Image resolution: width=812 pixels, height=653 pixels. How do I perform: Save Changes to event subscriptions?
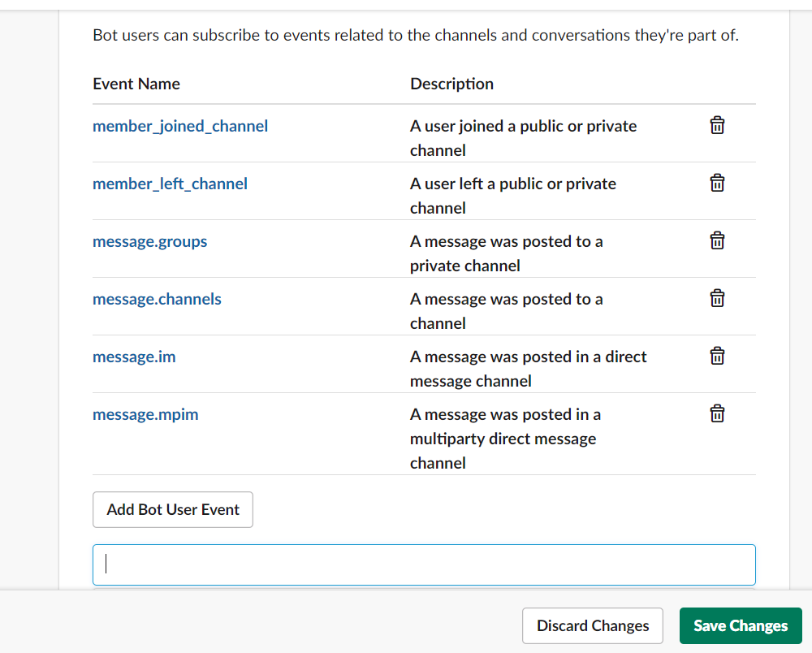tap(741, 625)
